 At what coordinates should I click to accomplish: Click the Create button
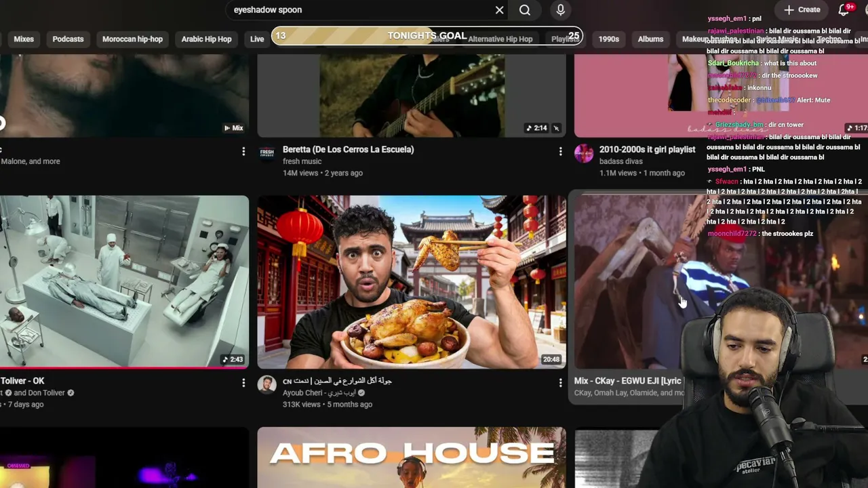tap(802, 9)
